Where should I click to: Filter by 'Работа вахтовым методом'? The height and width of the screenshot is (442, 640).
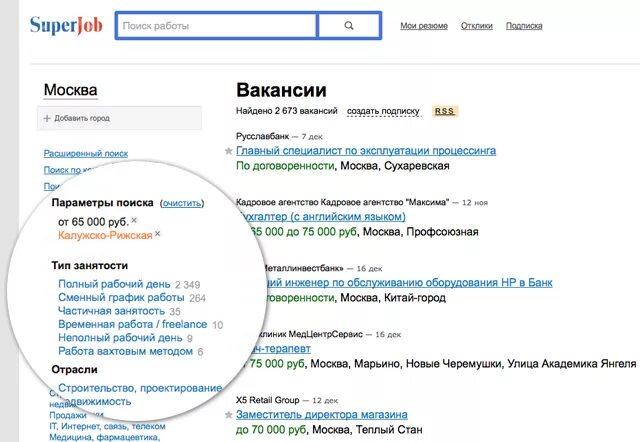pos(125,351)
